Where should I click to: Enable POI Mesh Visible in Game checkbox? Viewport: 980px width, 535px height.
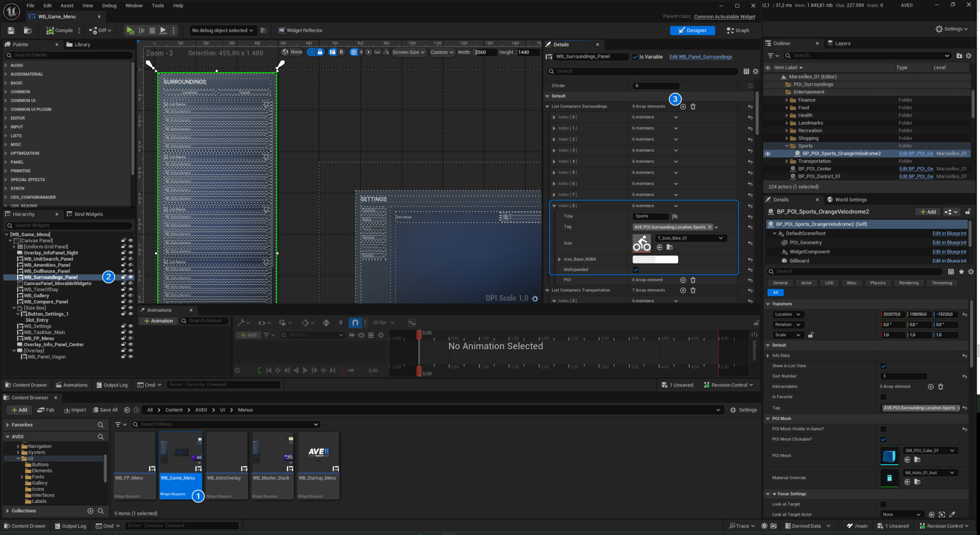883,429
